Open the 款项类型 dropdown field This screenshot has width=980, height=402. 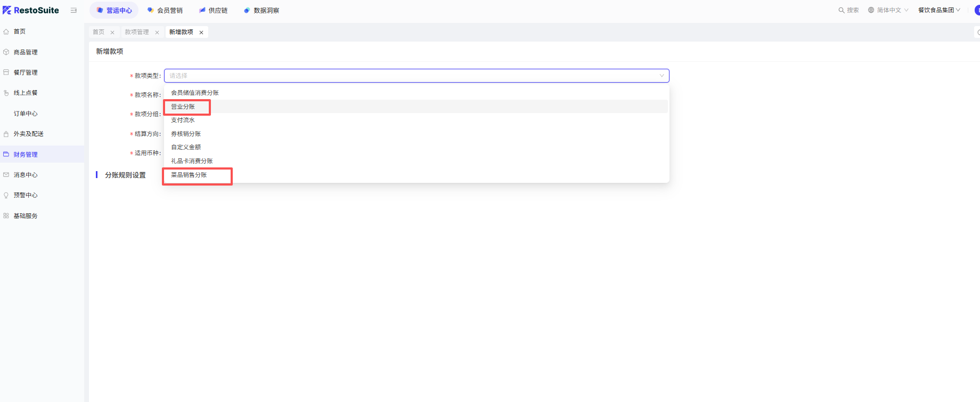(x=416, y=76)
